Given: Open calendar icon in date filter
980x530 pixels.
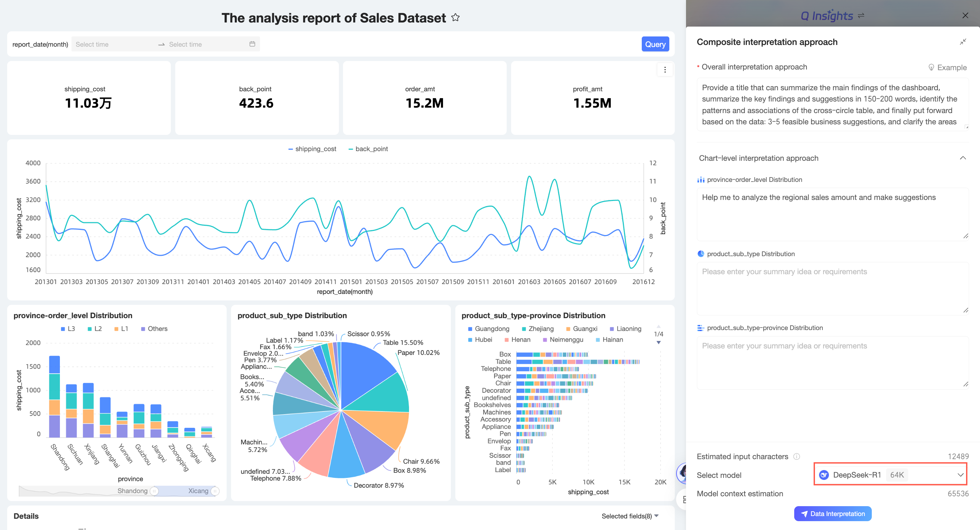Looking at the screenshot, I should [x=252, y=44].
